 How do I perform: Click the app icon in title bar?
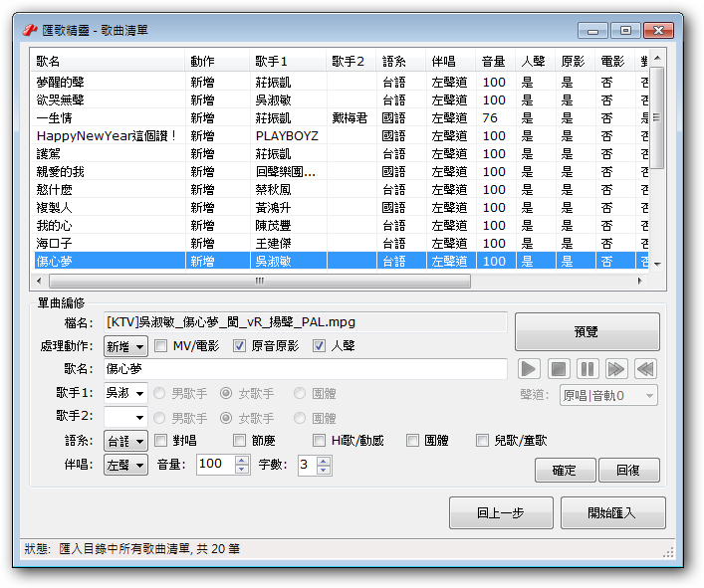coord(30,30)
